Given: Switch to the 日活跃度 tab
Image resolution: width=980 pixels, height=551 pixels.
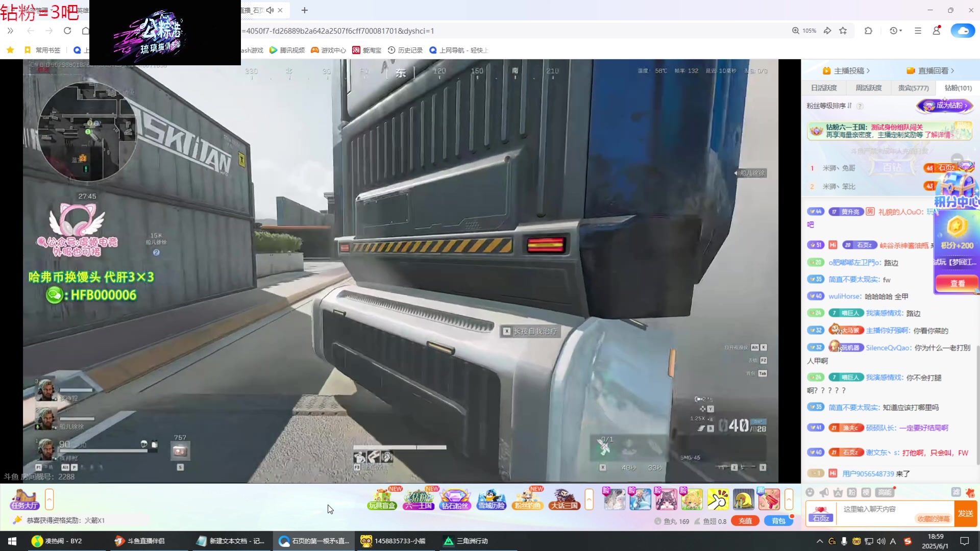Looking at the screenshot, I should 824,88.
